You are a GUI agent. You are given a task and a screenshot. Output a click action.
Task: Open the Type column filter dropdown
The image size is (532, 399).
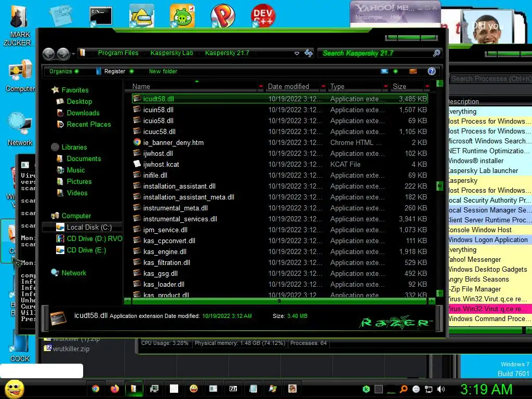[x=386, y=87]
